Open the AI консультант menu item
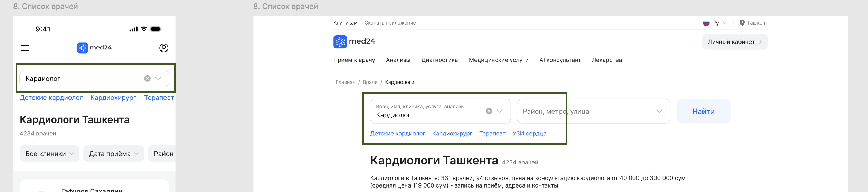Screen dimensions: 868x192 560,60
